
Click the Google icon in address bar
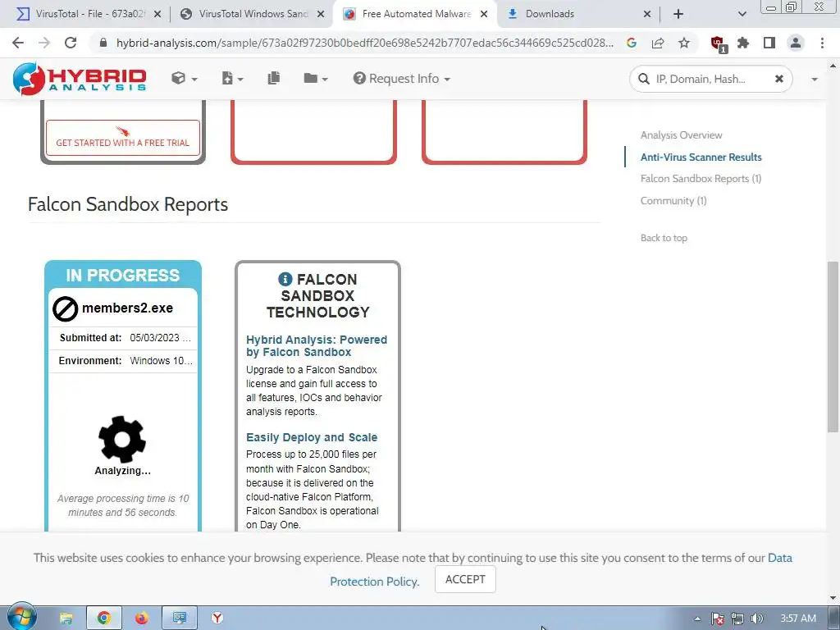coord(632,43)
